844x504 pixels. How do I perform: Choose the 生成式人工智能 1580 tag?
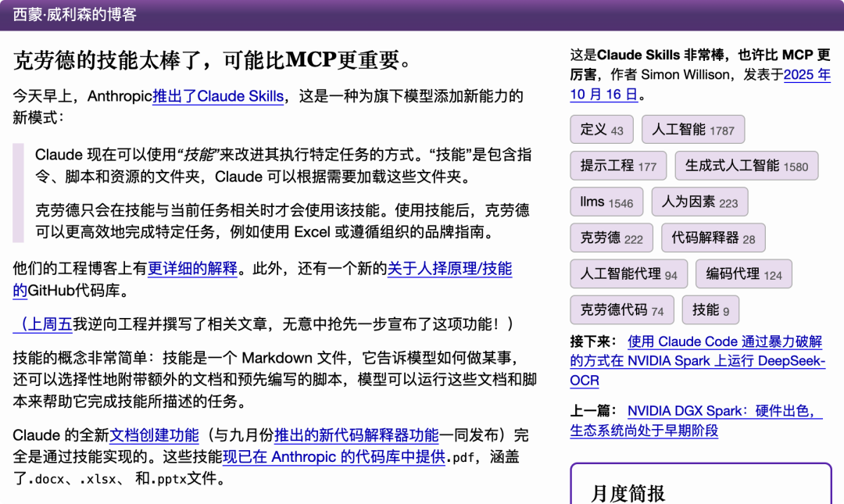(x=746, y=166)
